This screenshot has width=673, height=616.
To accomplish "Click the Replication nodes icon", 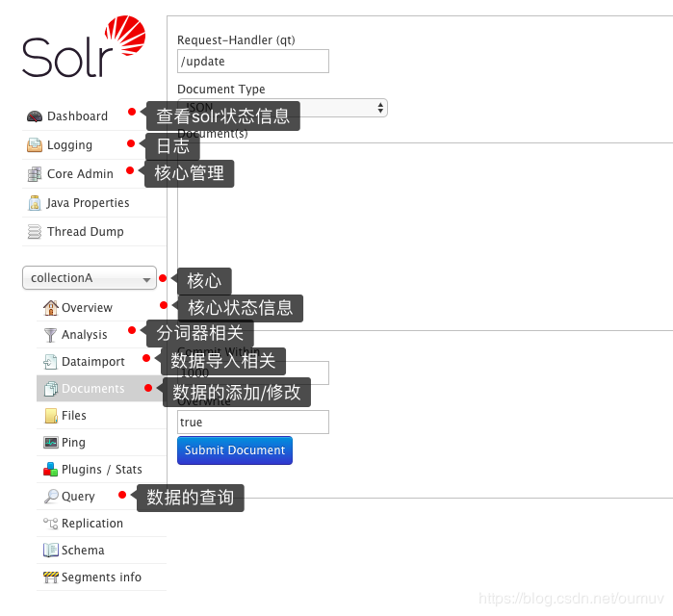I will 50,524.
